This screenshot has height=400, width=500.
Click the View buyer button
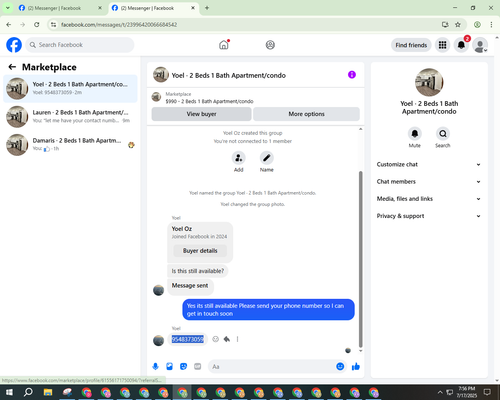(201, 114)
